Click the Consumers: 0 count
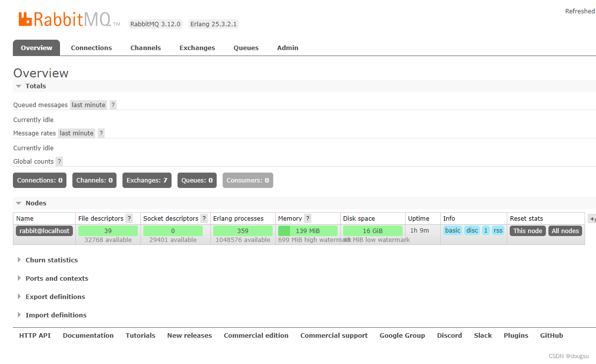Screen dimensions: 596x364 point(248,181)
